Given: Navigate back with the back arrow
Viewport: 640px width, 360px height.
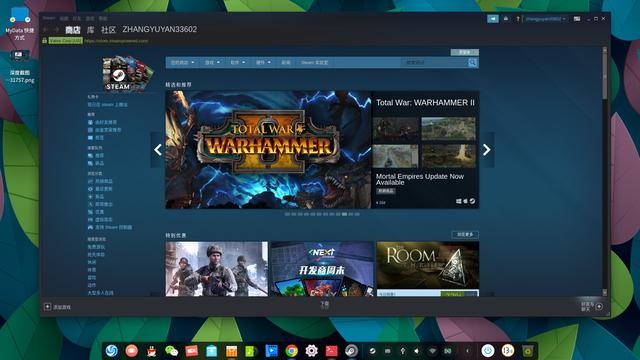Looking at the screenshot, I should [x=46, y=29].
